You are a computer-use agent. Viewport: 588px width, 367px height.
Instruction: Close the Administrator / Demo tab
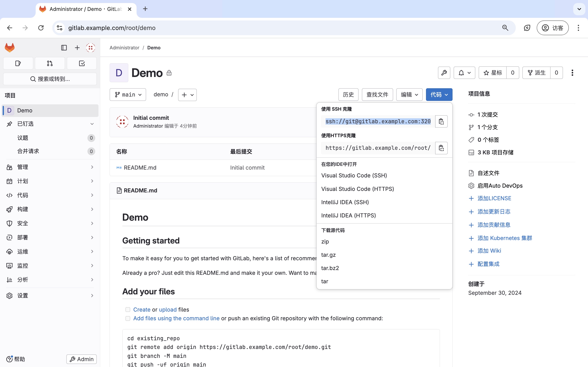(130, 9)
